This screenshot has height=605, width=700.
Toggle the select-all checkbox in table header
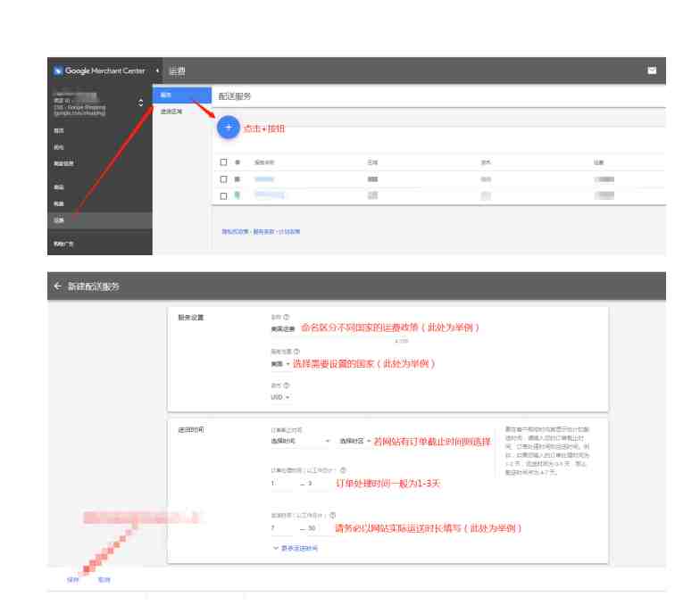pyautogui.click(x=223, y=162)
